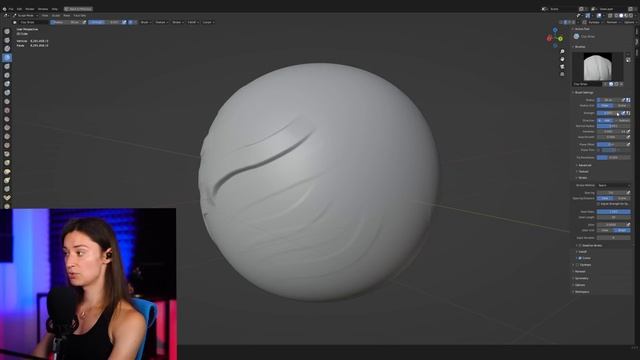Click the Input Samples field
This screenshot has height=360, width=640.
pyautogui.click(x=613, y=238)
